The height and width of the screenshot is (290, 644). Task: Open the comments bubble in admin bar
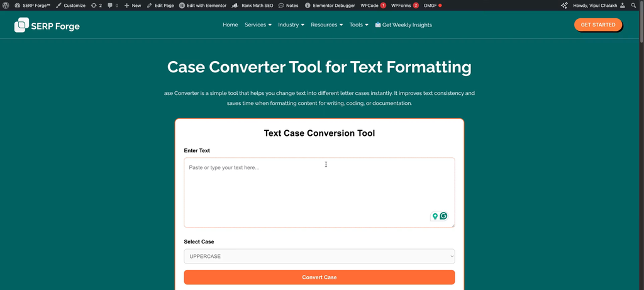point(113,5)
